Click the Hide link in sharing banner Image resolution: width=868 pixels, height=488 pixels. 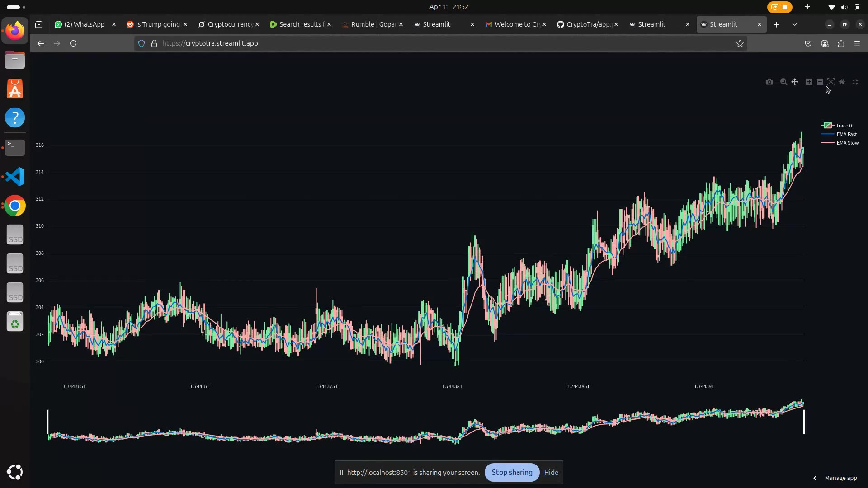(551, 472)
